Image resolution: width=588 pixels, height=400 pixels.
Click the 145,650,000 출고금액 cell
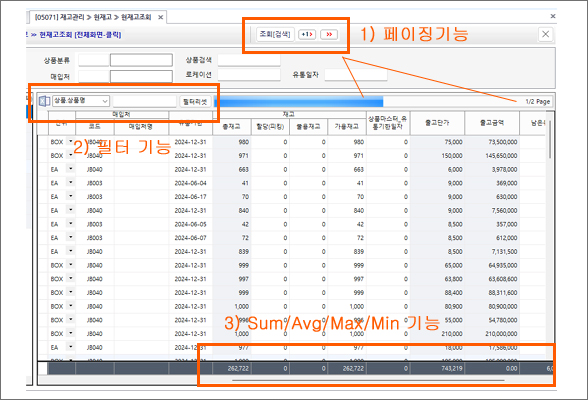click(492, 156)
